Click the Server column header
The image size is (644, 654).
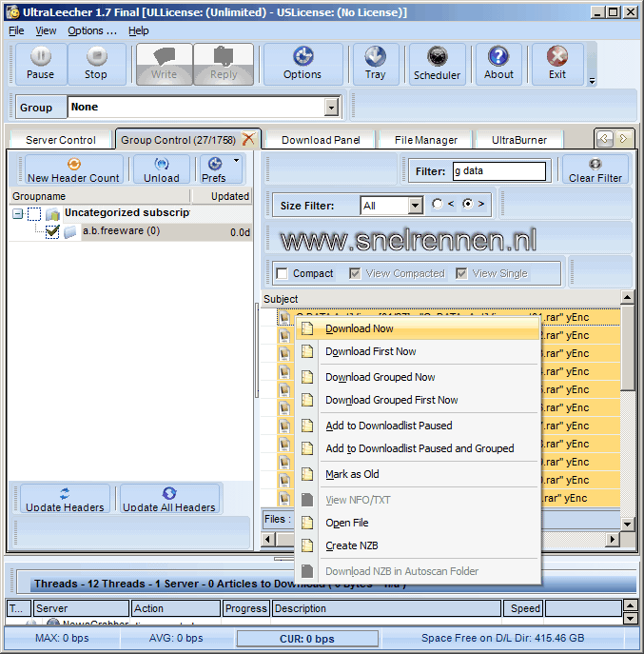pos(81,608)
